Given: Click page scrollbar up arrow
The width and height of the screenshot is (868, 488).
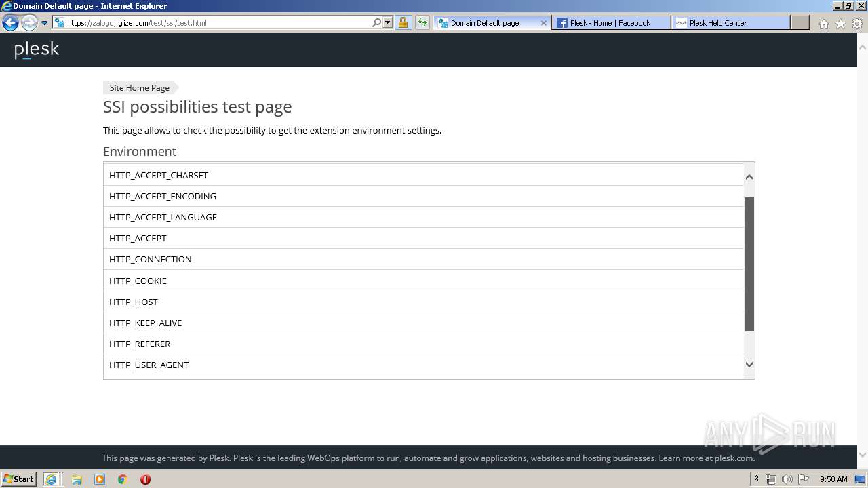Looking at the screenshot, I should tap(863, 47).
